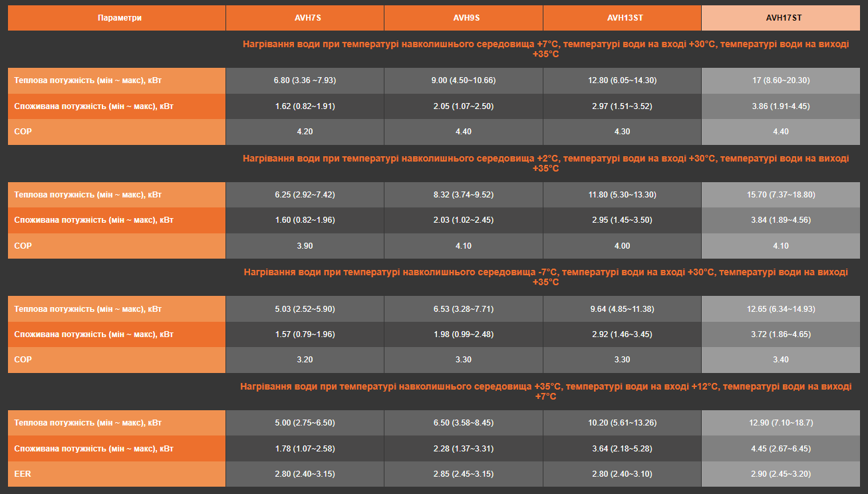
Task: Select cell 12.90 (7.10~18.7)
Action: (x=780, y=423)
